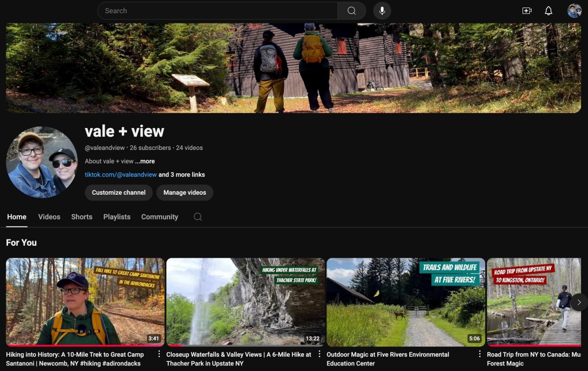Click the Customize channel button
588x371 pixels.
pyautogui.click(x=118, y=192)
